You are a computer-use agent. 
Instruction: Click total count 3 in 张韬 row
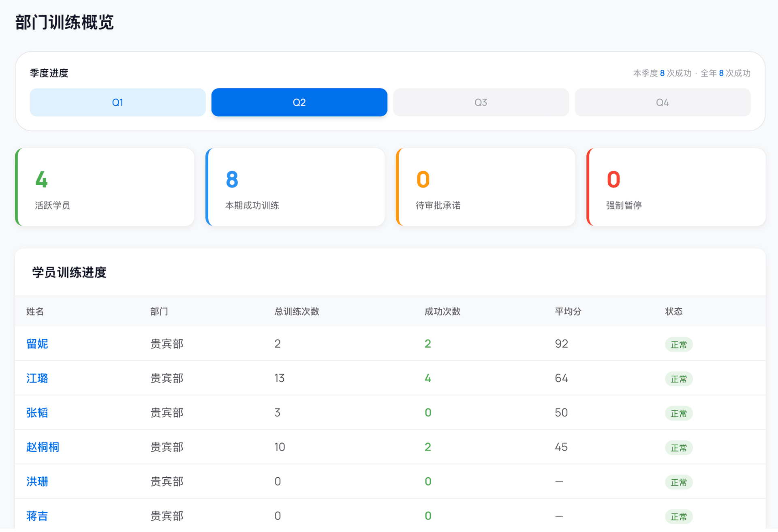tap(278, 413)
